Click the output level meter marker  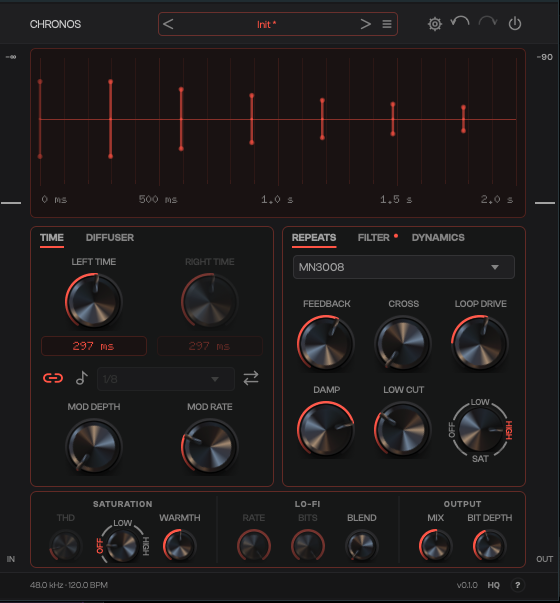coord(545,203)
